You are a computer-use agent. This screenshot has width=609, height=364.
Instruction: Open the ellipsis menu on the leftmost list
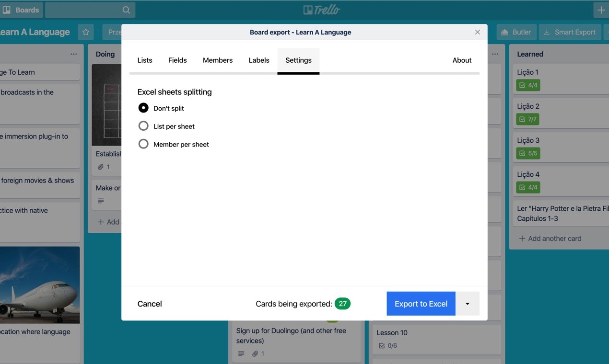coord(74,54)
